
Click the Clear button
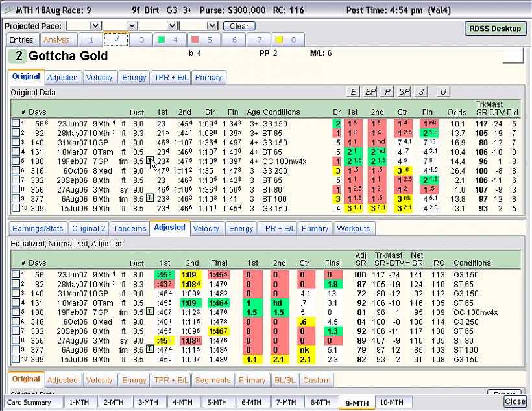point(239,26)
